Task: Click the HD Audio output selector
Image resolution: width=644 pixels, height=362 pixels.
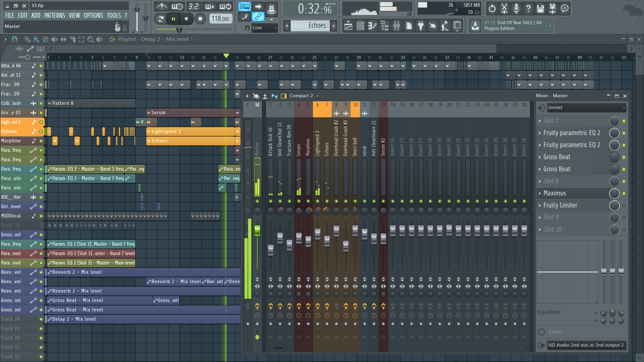Action: coord(586,345)
